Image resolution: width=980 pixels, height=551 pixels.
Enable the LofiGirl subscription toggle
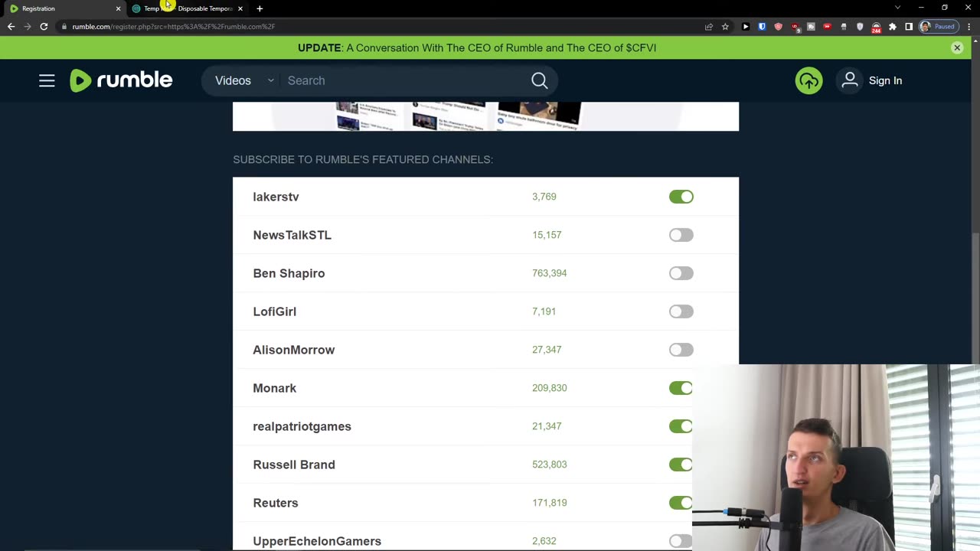[x=681, y=311]
